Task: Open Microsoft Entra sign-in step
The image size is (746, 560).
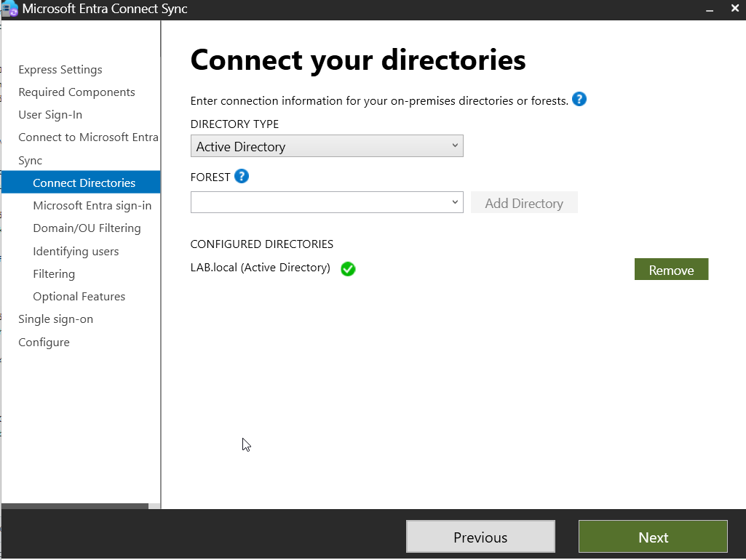Action: (x=92, y=205)
